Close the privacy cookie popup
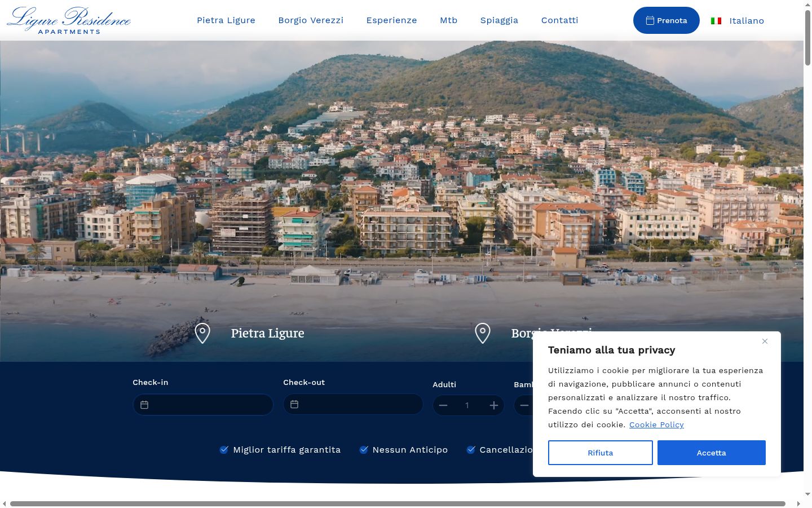The width and height of the screenshot is (812, 508). [x=765, y=341]
